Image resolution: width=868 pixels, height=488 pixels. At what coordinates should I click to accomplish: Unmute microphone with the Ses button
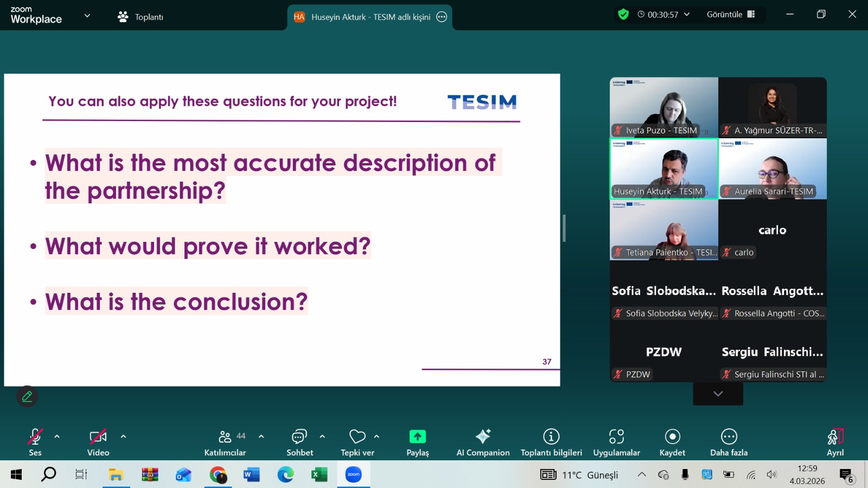[35, 442]
